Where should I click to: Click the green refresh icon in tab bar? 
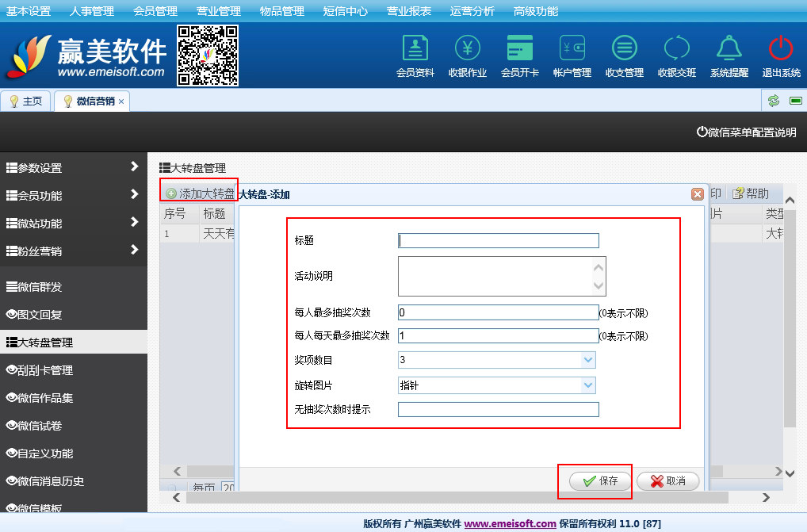pyautogui.click(x=774, y=101)
